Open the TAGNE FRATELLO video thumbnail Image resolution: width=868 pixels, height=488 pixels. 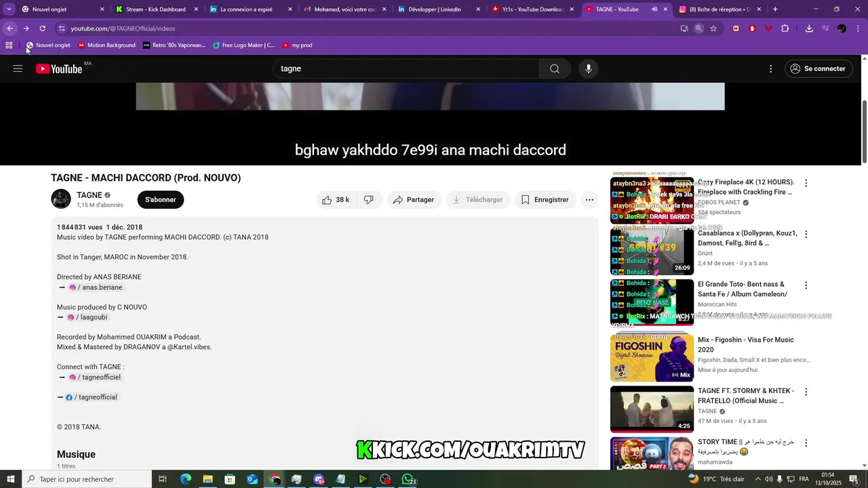[x=652, y=409]
